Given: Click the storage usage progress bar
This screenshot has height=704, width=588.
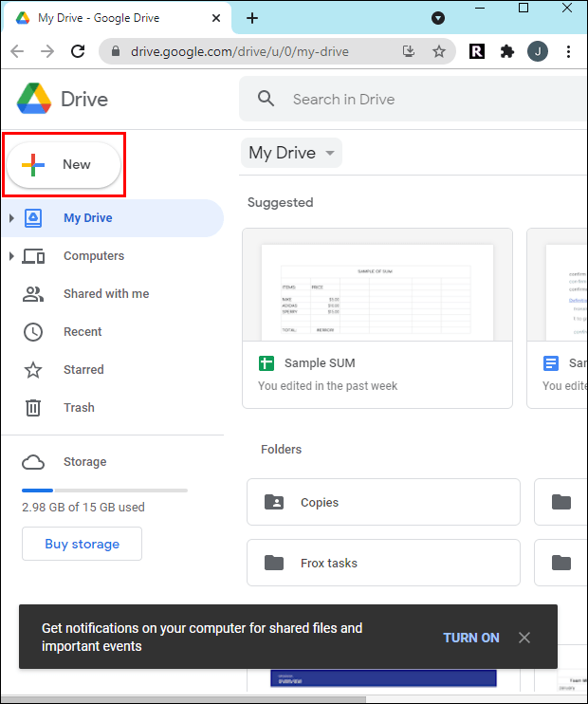Looking at the screenshot, I should 104,491.
